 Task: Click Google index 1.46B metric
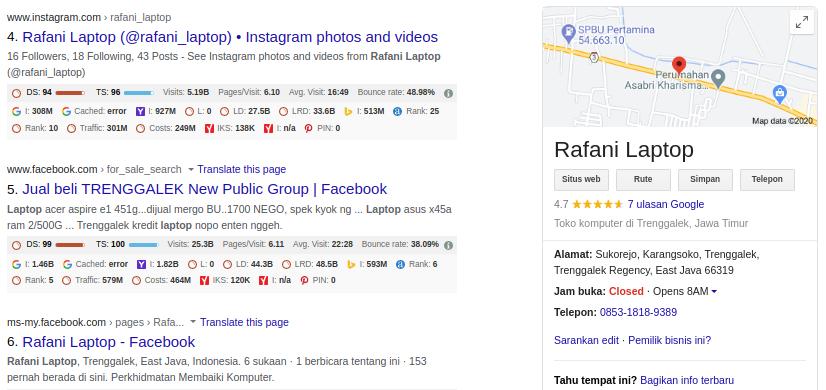(x=33, y=264)
